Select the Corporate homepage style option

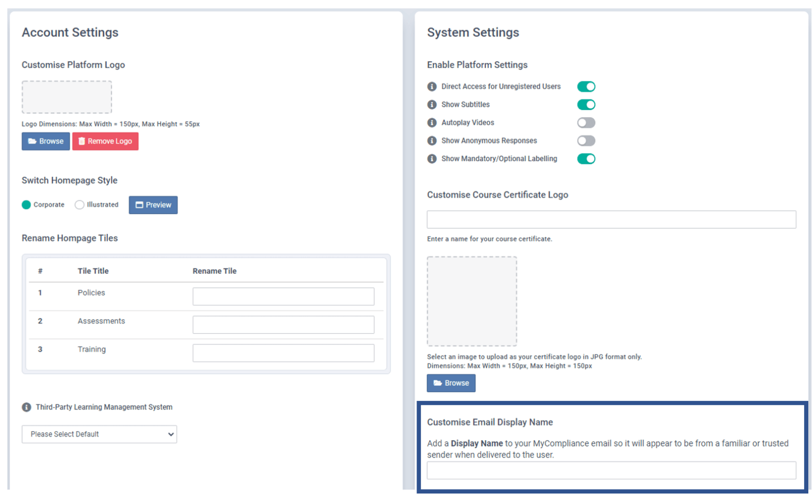[x=26, y=204]
